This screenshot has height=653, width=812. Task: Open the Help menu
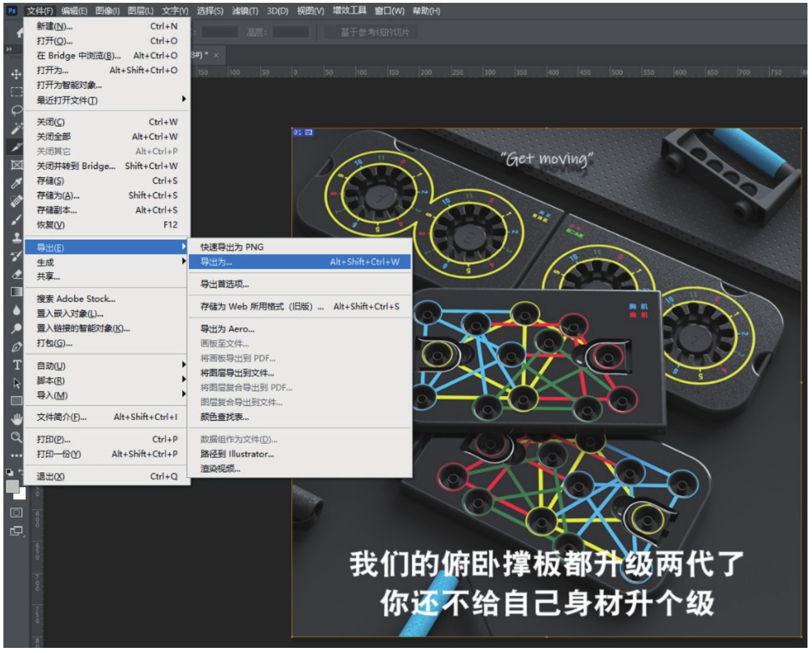[426, 11]
